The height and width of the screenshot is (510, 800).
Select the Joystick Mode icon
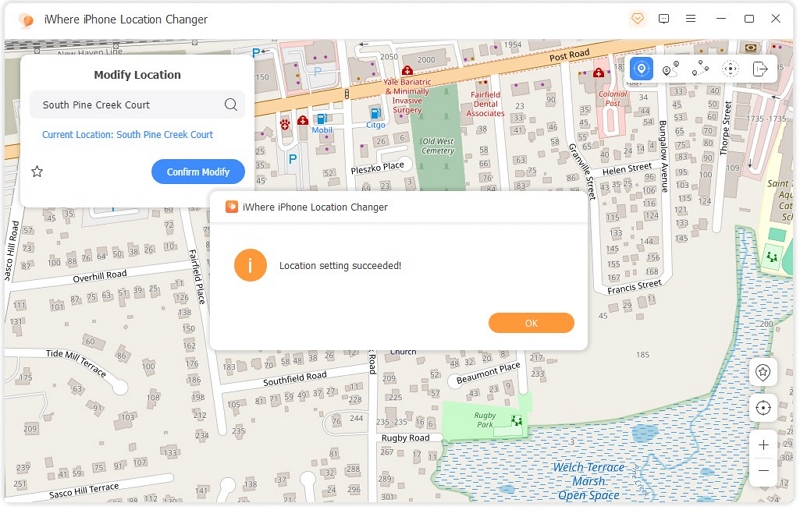tap(730, 68)
